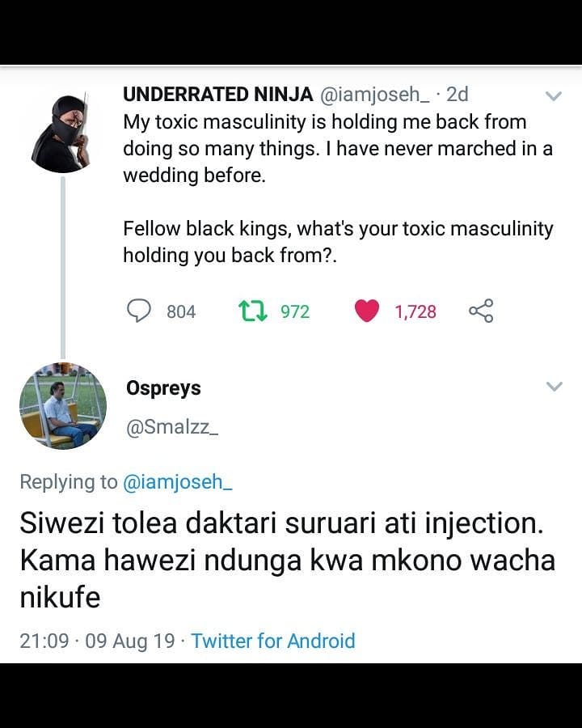Retweet using the green arrows icon
This screenshot has height=728, width=582.
click(252, 311)
